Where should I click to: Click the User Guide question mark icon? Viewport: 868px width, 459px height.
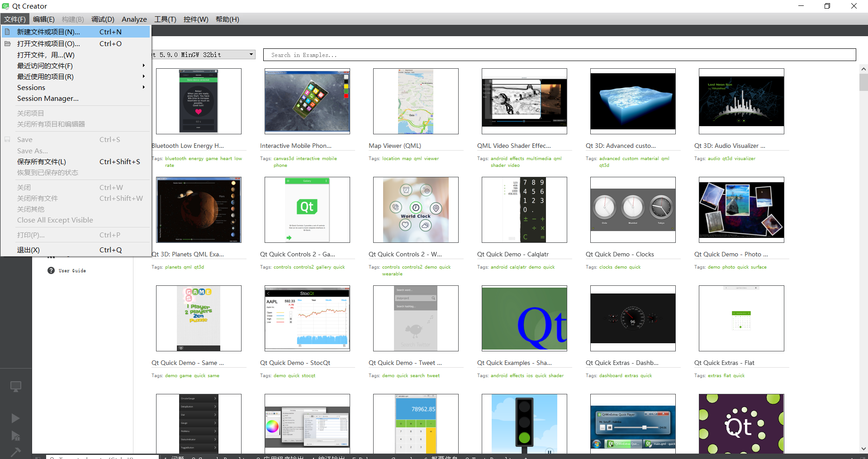(51, 270)
